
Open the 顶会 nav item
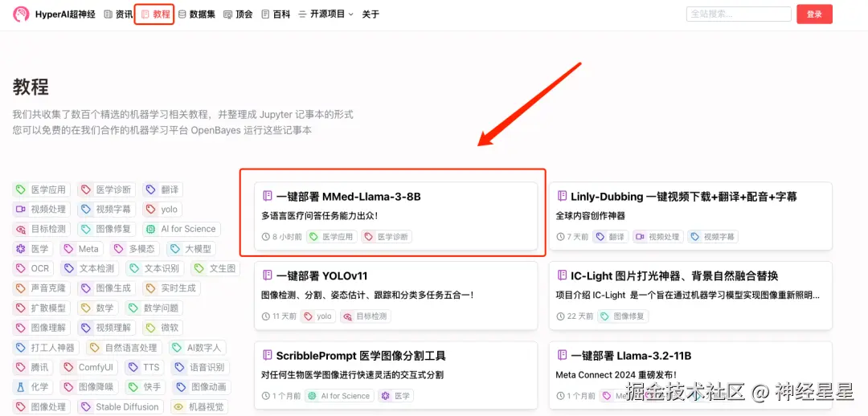tap(238, 14)
